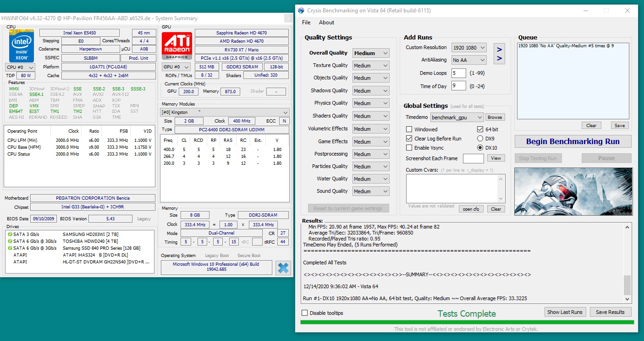Open the Postprocessing quality dropdown

(371, 154)
